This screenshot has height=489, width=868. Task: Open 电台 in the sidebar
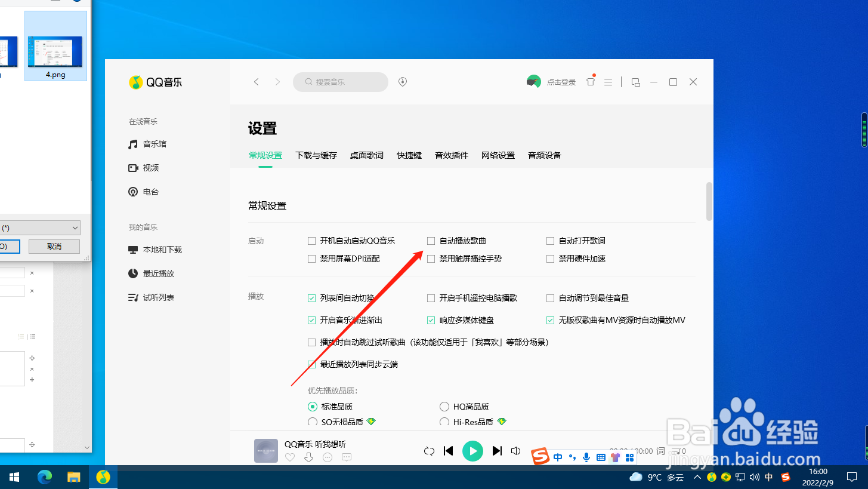point(144,192)
